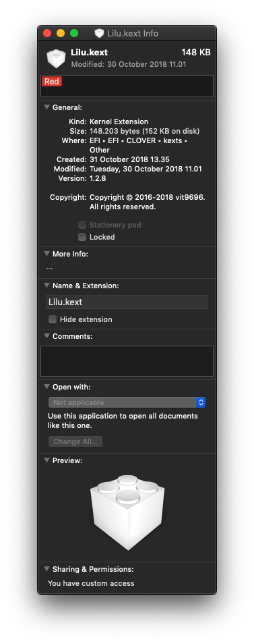Click the Lilu.kext brick icon in header
Viewport: 254px width, 644px height.
tap(56, 58)
